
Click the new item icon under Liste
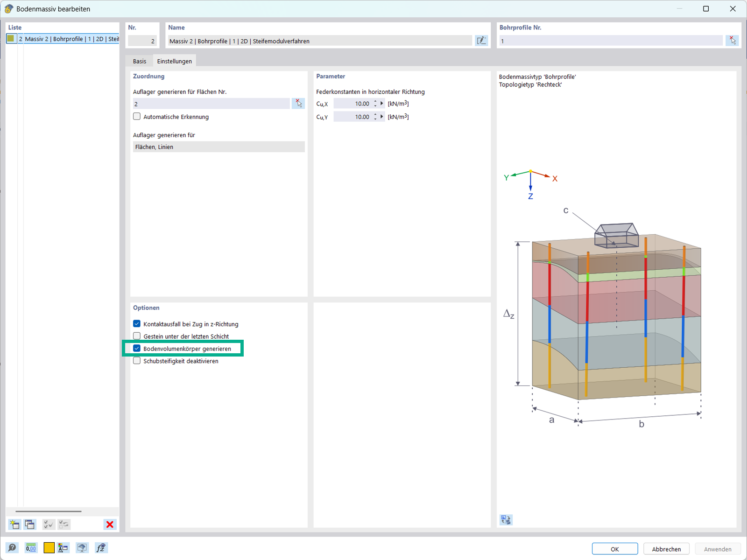pyautogui.click(x=14, y=525)
